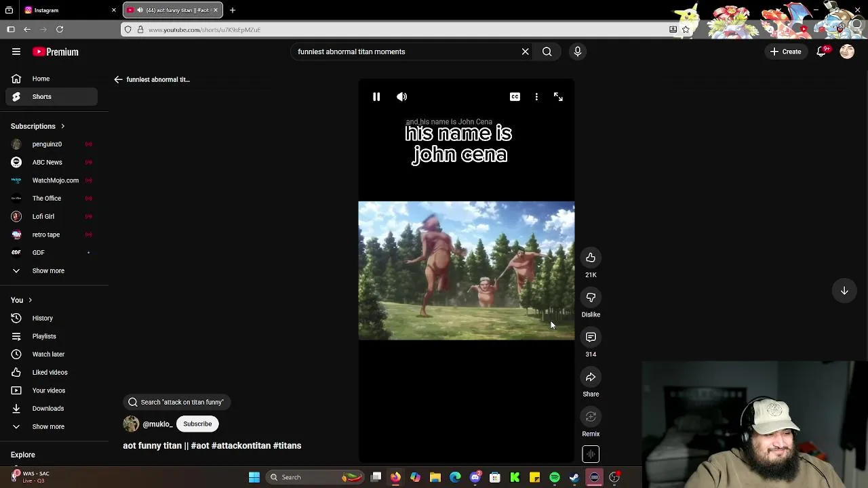Click the #titans hashtag
The image size is (868, 488).
coord(287,446)
